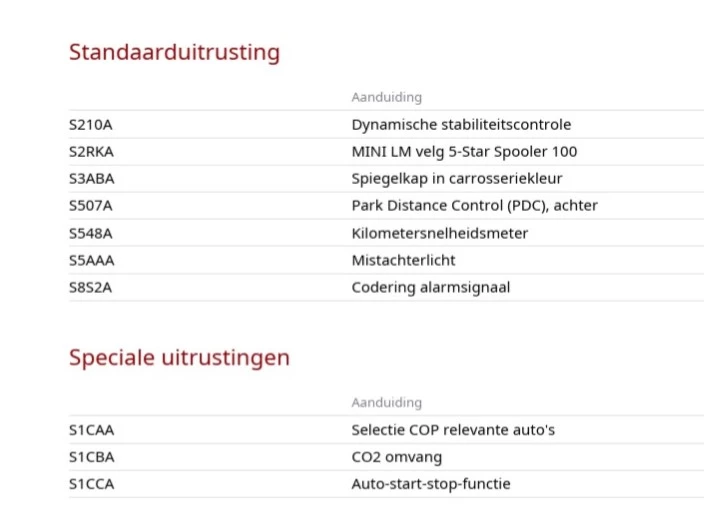
Task: Click Auto-start-stop-functie entry
Action: tap(431, 484)
